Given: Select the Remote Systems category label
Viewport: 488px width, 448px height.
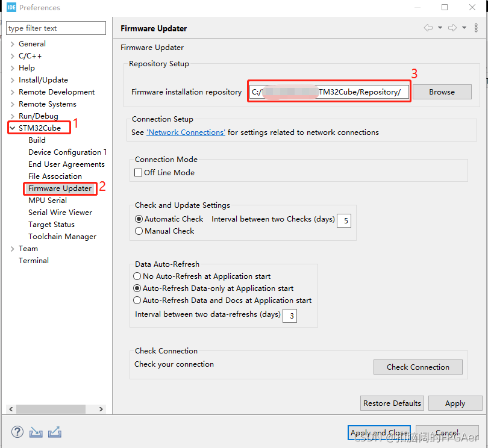Looking at the screenshot, I should (x=48, y=104).
